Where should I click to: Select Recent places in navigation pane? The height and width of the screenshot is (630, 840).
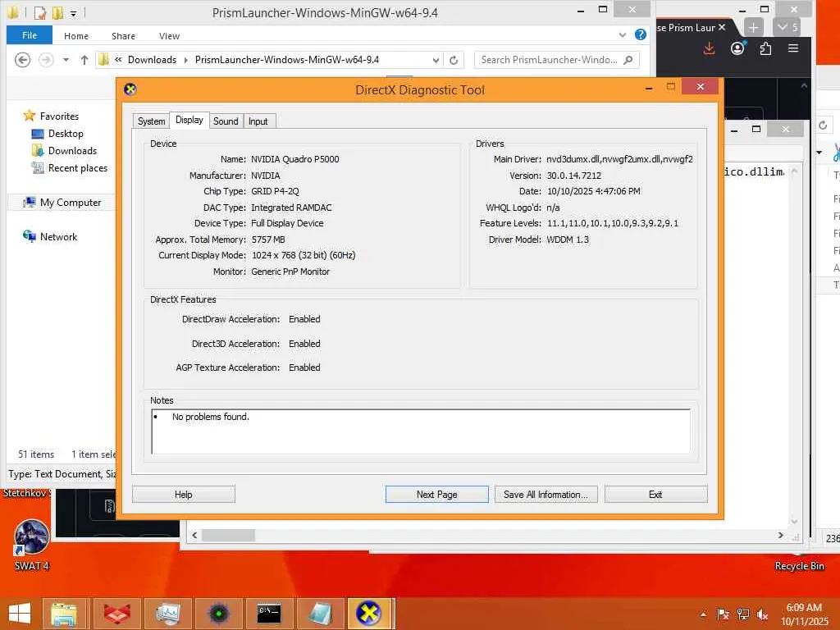pyautogui.click(x=78, y=167)
